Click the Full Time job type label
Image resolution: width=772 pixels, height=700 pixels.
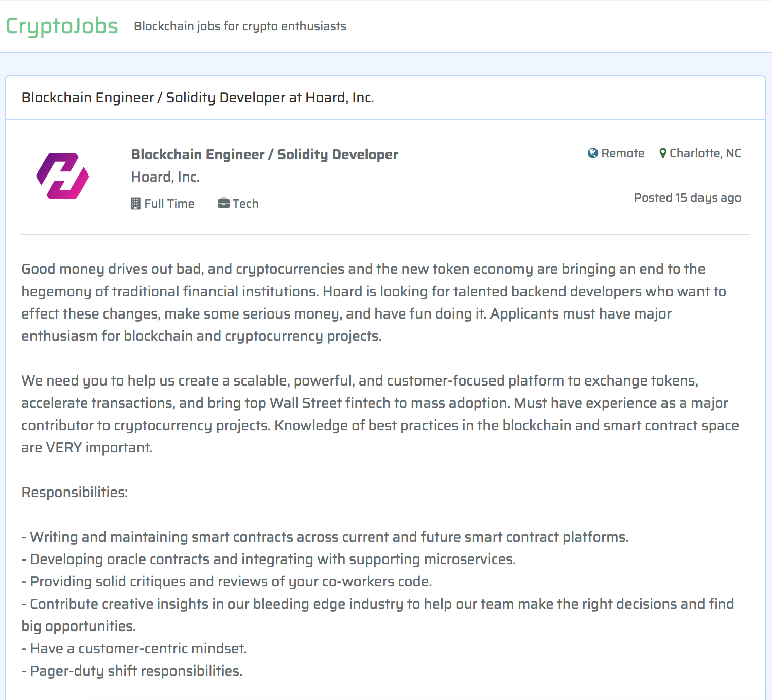pyautogui.click(x=169, y=204)
